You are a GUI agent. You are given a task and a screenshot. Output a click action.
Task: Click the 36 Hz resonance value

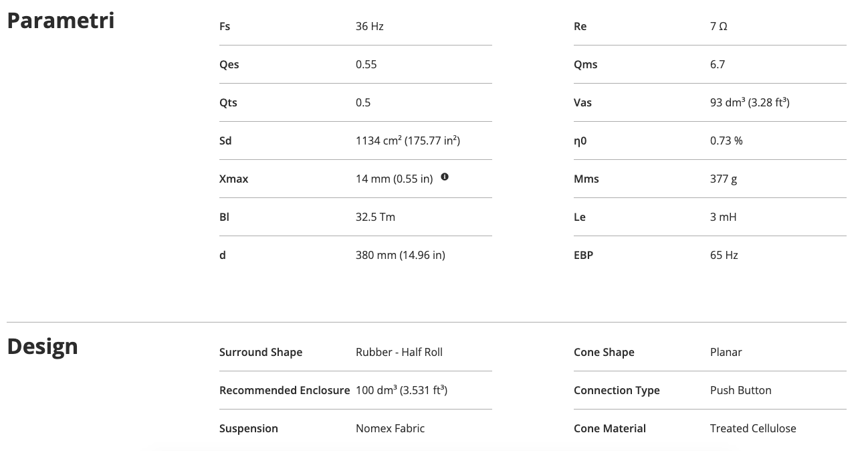click(369, 27)
